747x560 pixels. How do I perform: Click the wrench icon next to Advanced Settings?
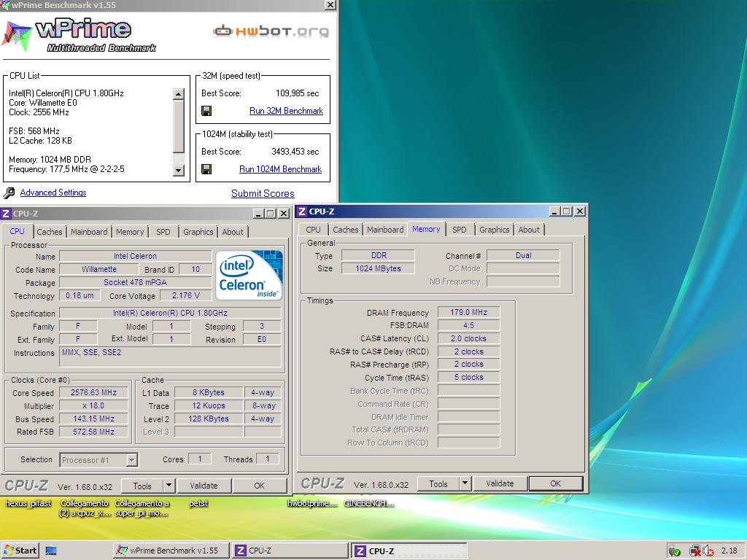(x=9, y=192)
